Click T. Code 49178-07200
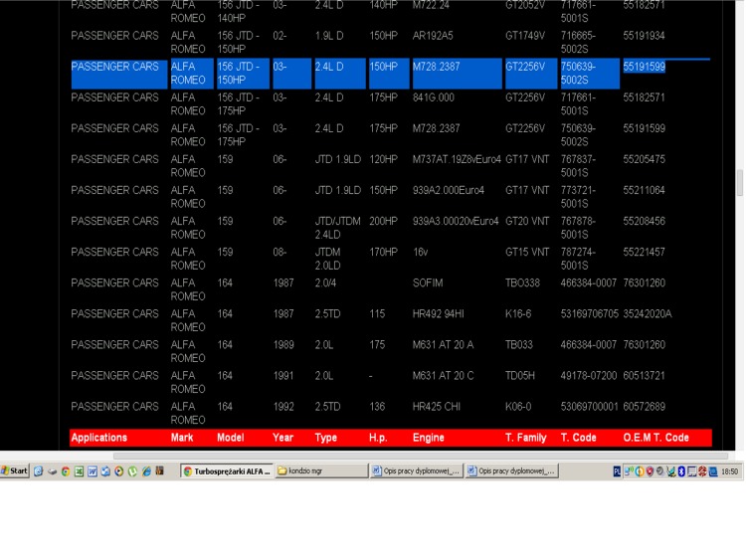 click(589, 376)
